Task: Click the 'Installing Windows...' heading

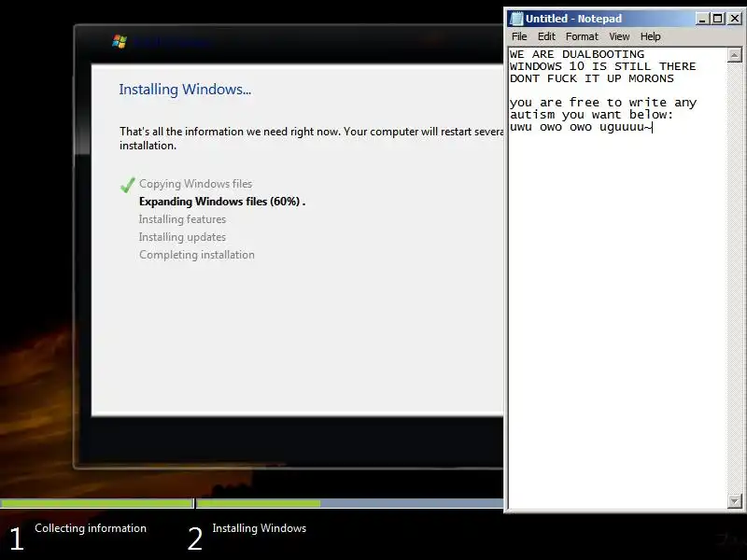Action: click(x=185, y=90)
